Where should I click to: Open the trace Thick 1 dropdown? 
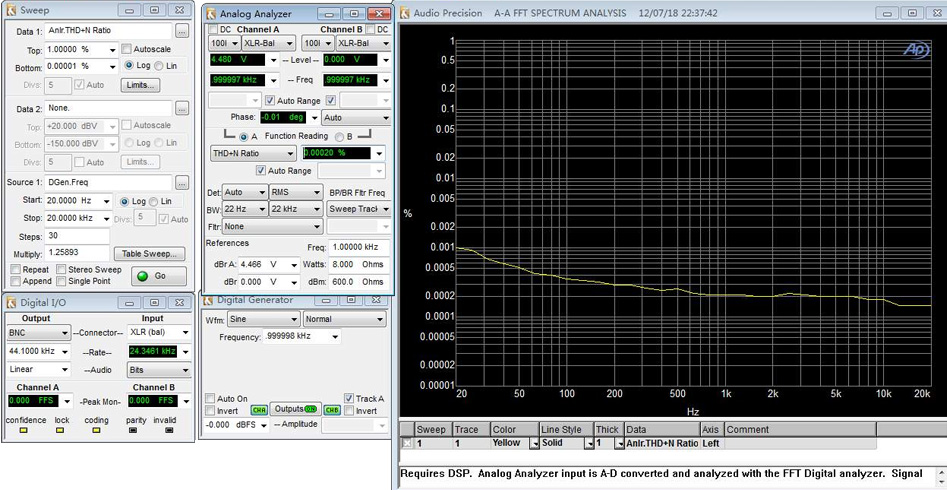[x=618, y=443]
